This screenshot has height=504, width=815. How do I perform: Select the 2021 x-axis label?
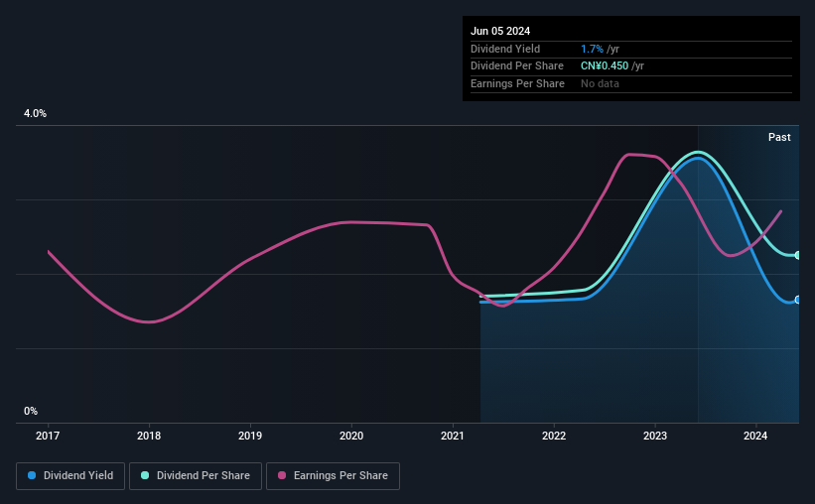[x=453, y=436]
